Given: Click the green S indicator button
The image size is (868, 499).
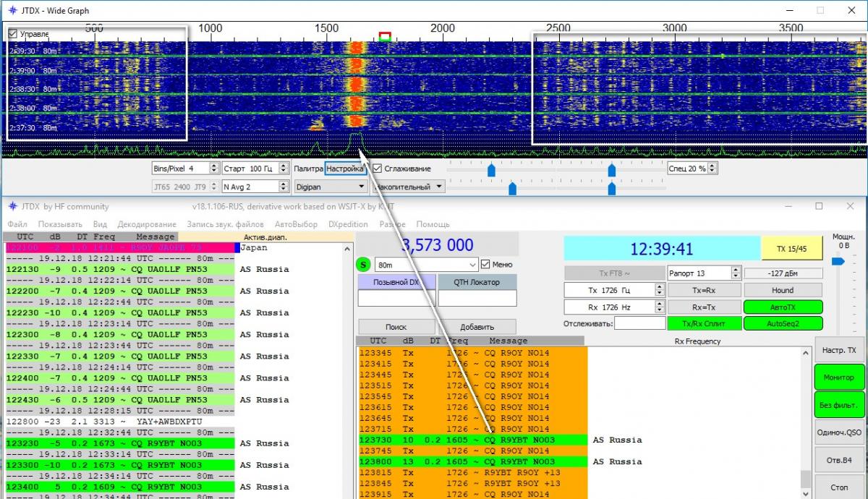Looking at the screenshot, I should pyautogui.click(x=365, y=265).
